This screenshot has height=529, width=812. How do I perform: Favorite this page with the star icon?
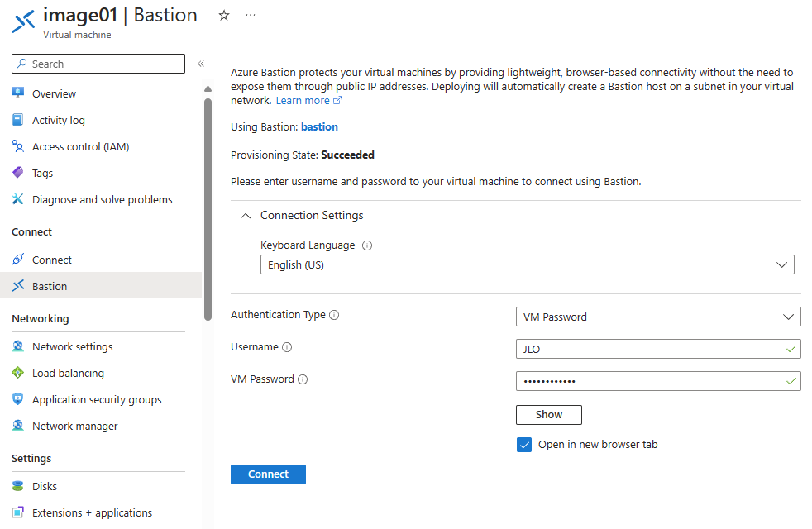coord(224,16)
